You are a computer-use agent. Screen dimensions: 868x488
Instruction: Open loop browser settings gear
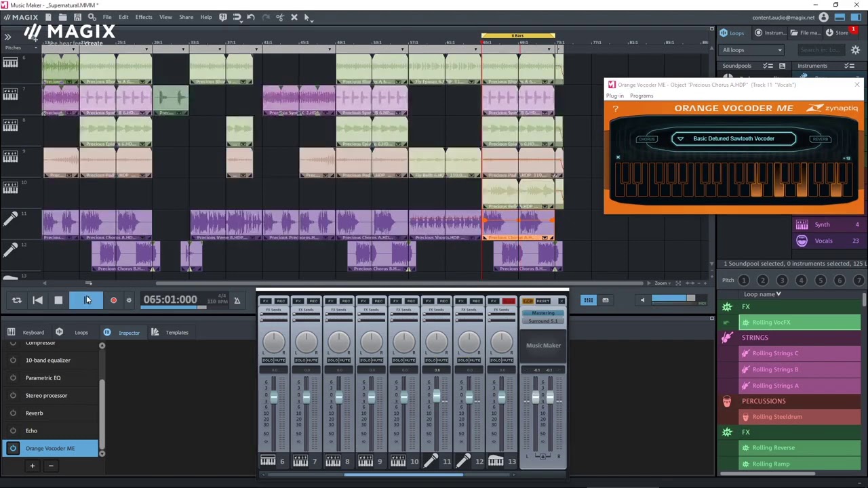click(855, 49)
